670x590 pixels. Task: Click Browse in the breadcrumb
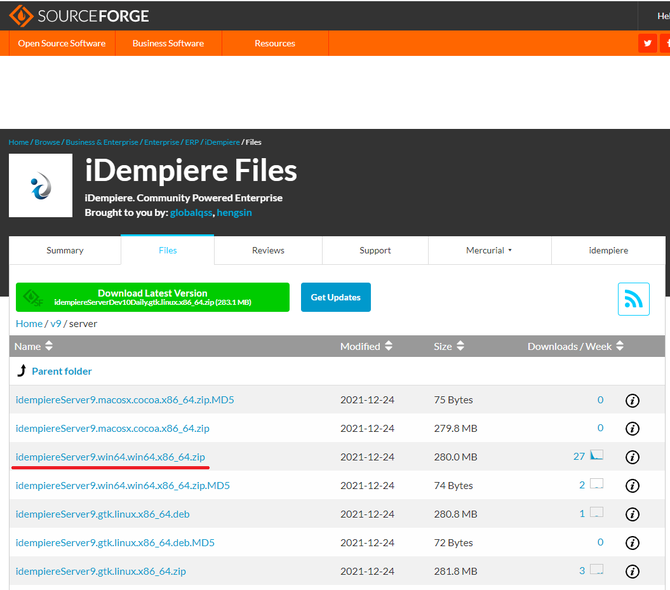pos(47,142)
